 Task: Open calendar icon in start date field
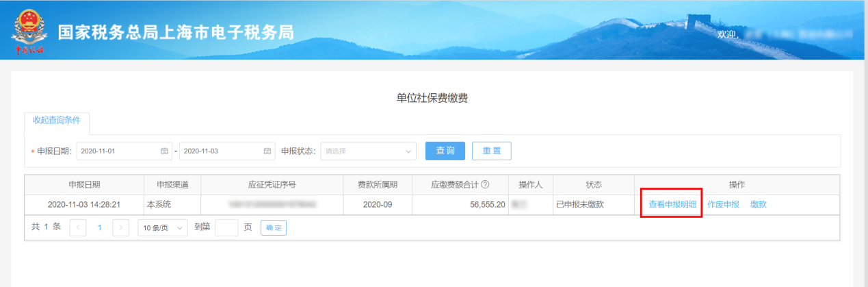click(164, 151)
